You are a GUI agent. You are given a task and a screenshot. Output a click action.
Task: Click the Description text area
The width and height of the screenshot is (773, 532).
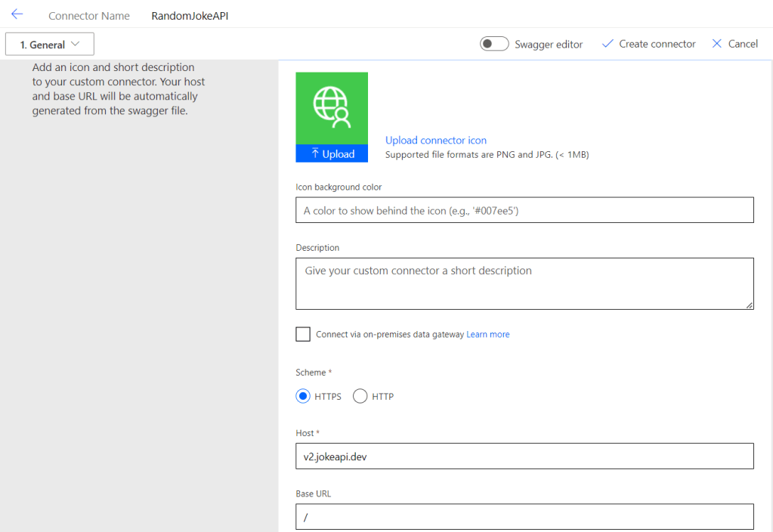(524, 283)
